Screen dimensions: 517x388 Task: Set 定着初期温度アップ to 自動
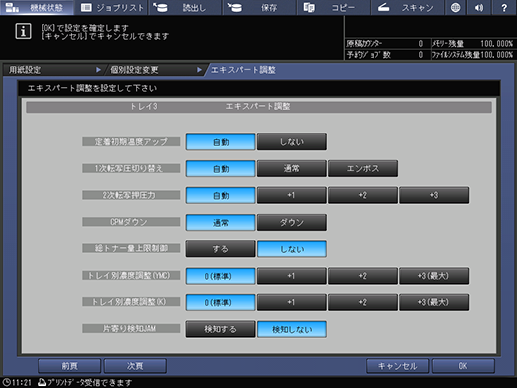[x=221, y=142]
